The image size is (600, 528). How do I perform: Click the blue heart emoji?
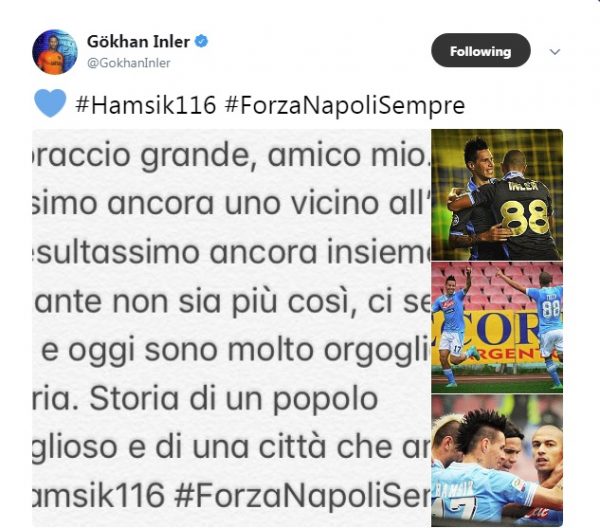click(50, 103)
